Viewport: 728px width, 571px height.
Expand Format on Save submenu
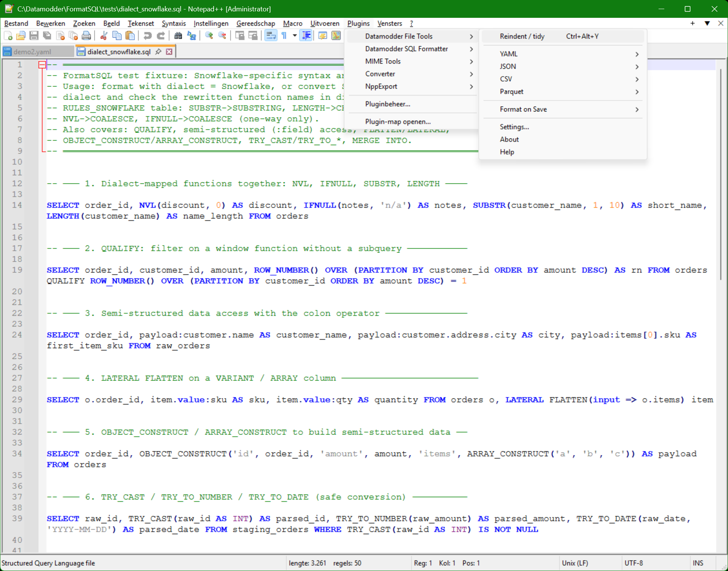click(563, 109)
